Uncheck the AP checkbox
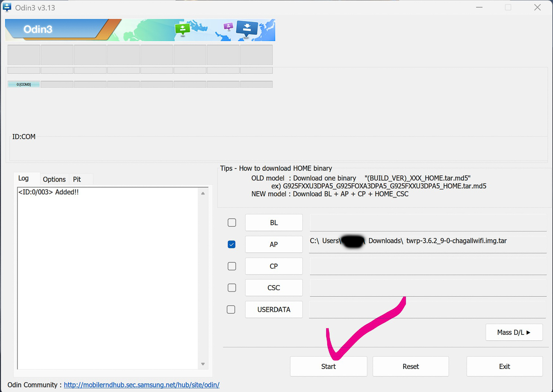The width and height of the screenshot is (553, 392). click(232, 245)
